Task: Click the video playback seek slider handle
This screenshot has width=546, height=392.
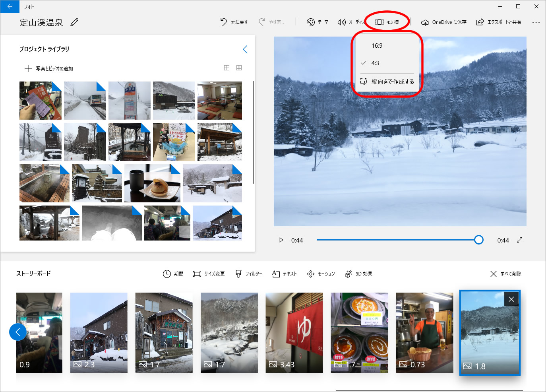Action: point(479,240)
